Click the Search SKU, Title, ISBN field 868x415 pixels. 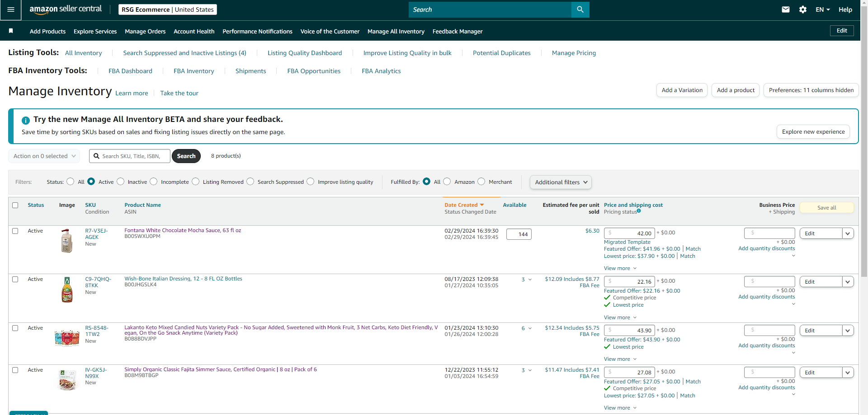pyautogui.click(x=130, y=156)
